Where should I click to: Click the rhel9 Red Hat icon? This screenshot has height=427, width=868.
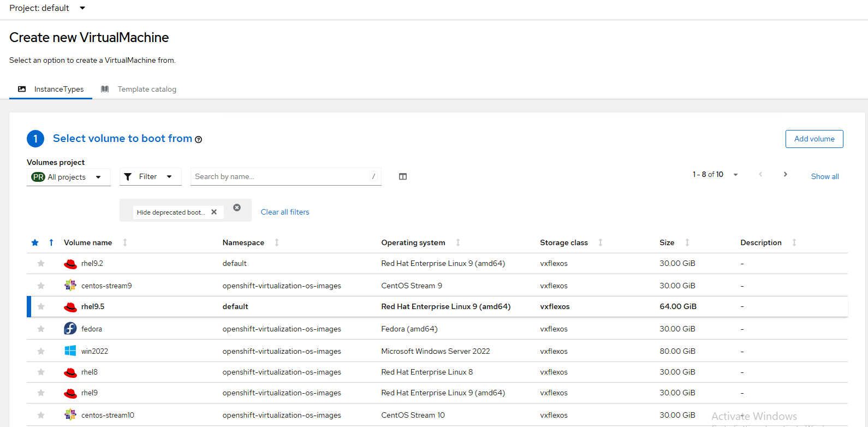tap(70, 393)
